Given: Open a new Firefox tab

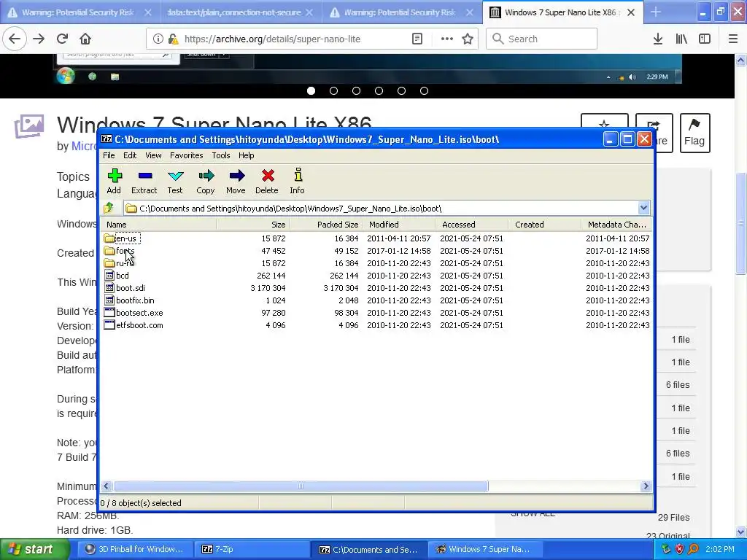Looking at the screenshot, I should tap(656, 12).
